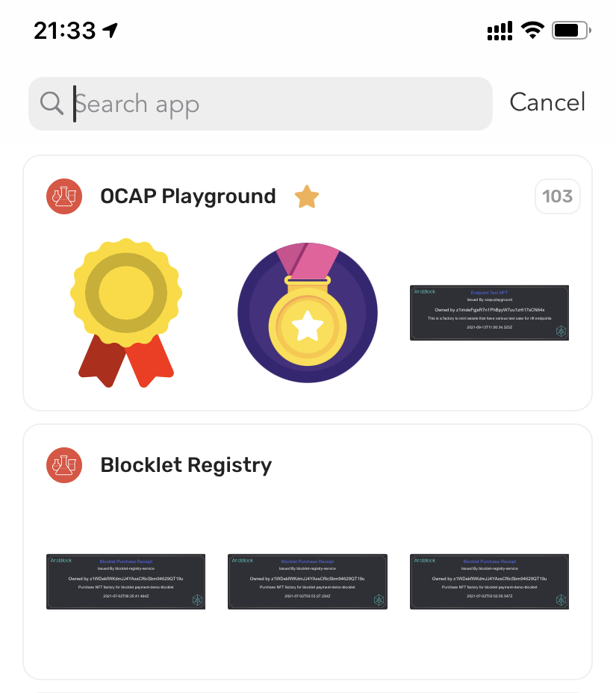This screenshot has height=693, width=616.
Task: Open the Endpoint Test NFT thumbnail
Action: [490, 313]
